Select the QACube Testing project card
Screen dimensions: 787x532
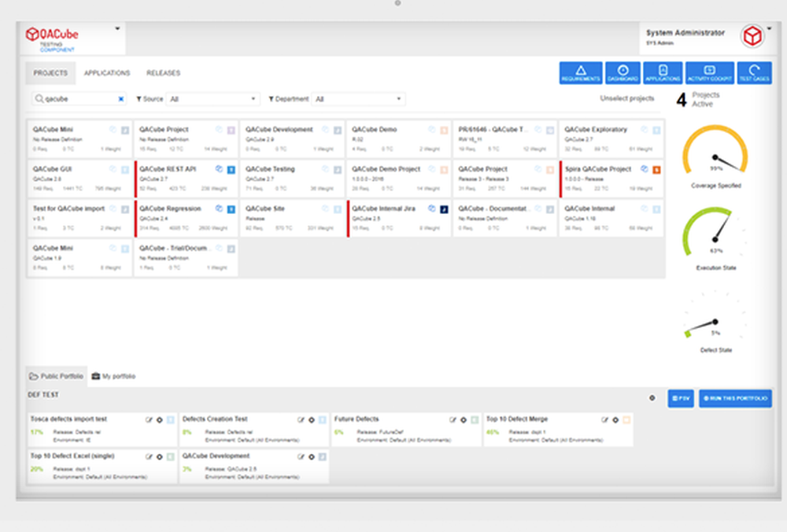(292, 179)
